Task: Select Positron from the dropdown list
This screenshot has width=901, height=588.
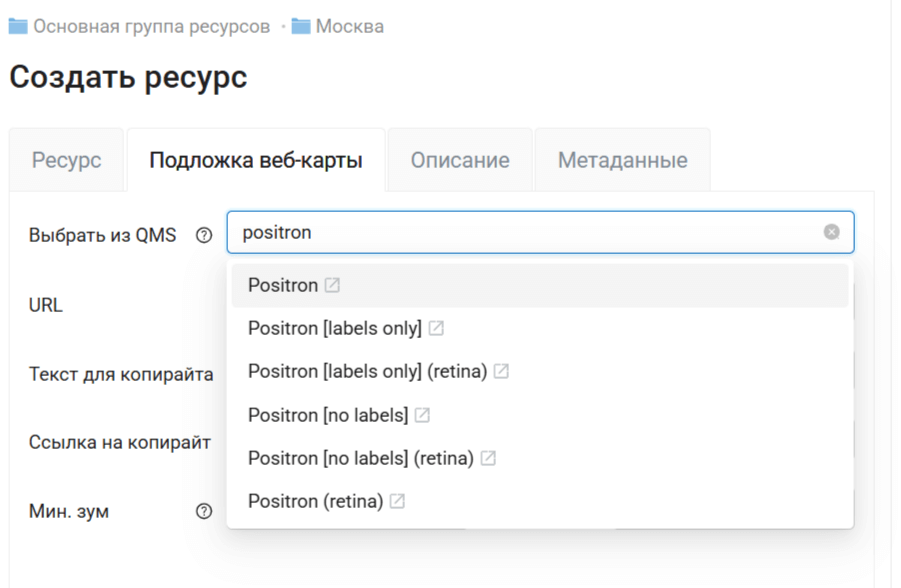Action: pyautogui.click(x=283, y=286)
